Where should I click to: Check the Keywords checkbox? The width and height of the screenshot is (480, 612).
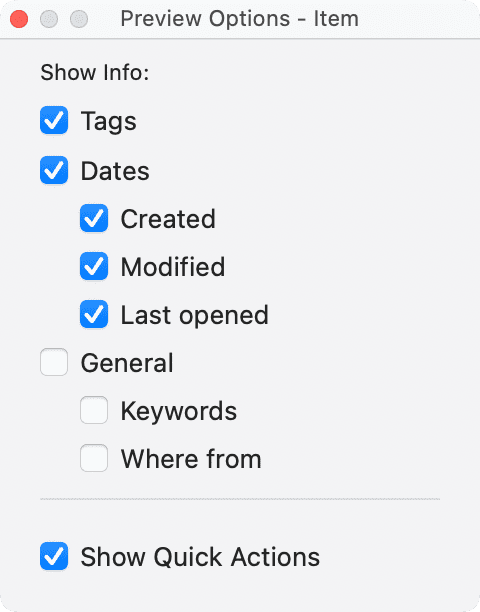[x=94, y=410]
